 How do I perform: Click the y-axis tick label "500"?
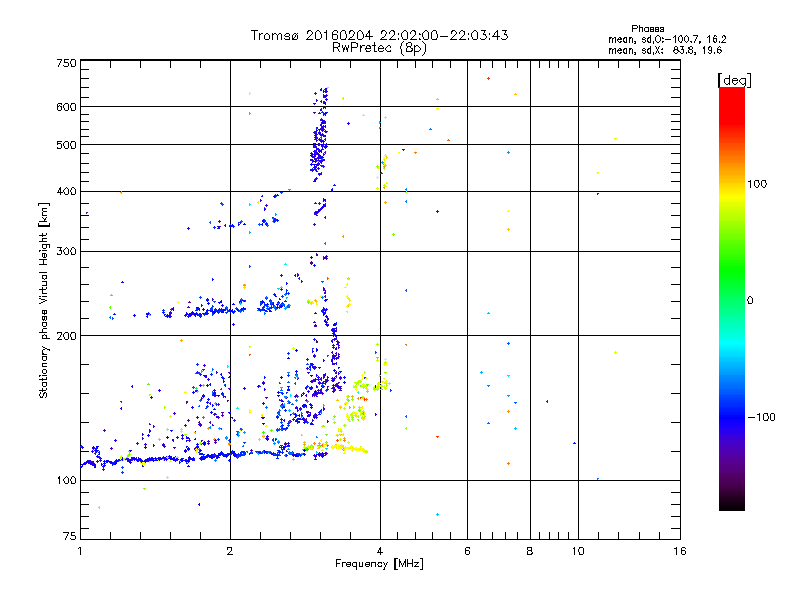pyautogui.click(x=66, y=145)
